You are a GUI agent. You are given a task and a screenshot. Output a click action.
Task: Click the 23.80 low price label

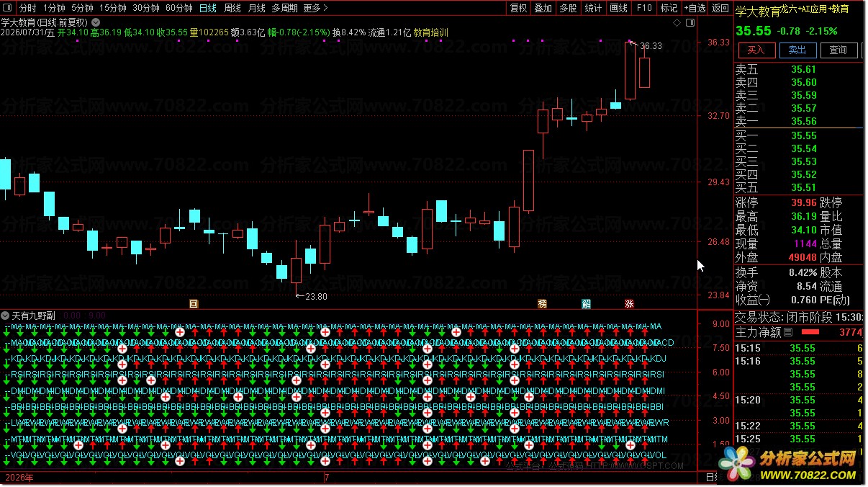click(x=316, y=296)
